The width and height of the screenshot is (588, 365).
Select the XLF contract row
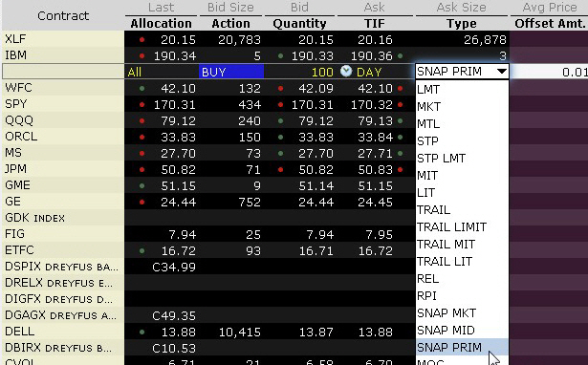coord(63,39)
